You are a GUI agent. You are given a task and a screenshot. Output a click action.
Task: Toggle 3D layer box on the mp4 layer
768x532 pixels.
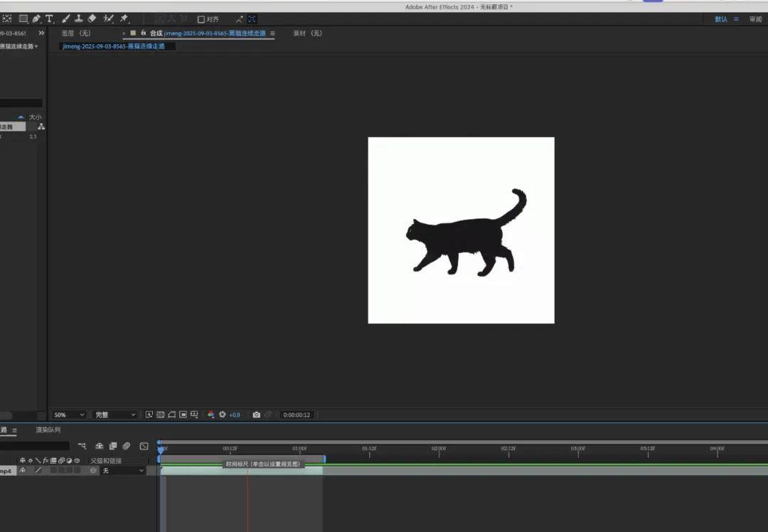[x=76, y=470]
